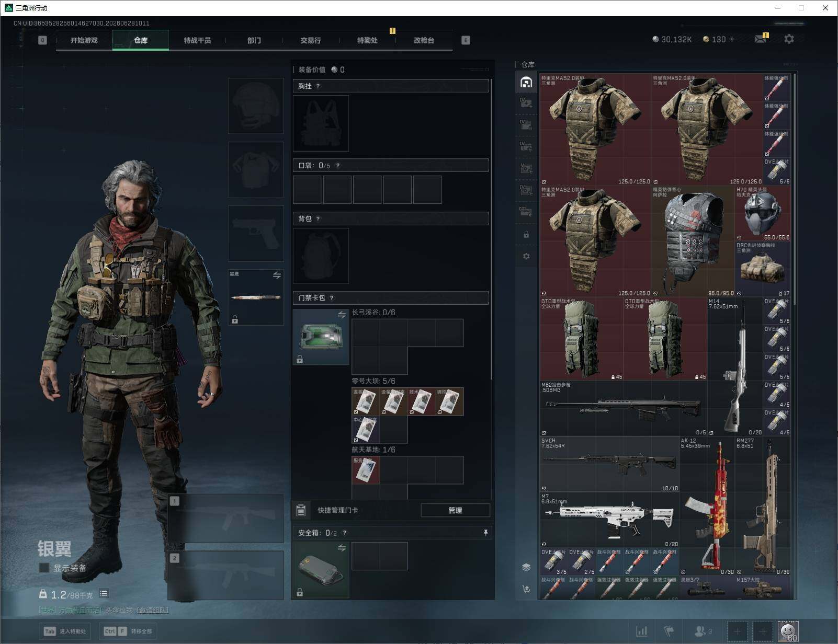838x644 pixels.
Task: Open the mail envelope icon
Action: point(761,39)
